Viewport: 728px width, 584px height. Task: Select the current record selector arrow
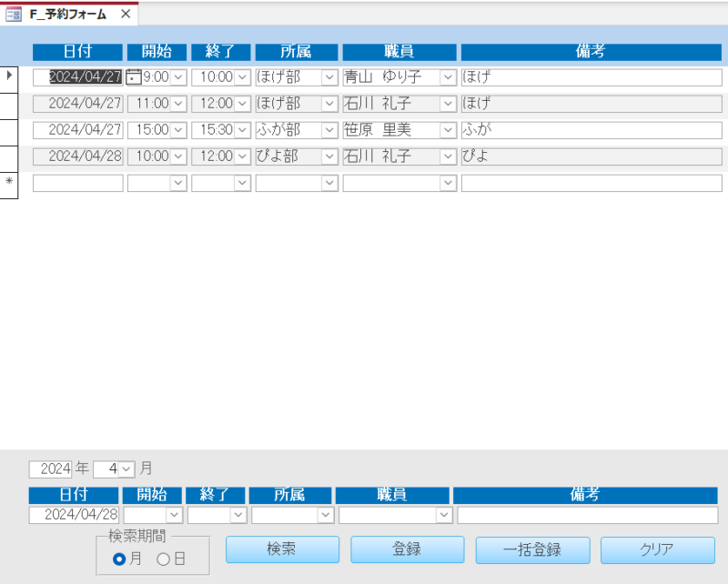[x=9, y=79]
